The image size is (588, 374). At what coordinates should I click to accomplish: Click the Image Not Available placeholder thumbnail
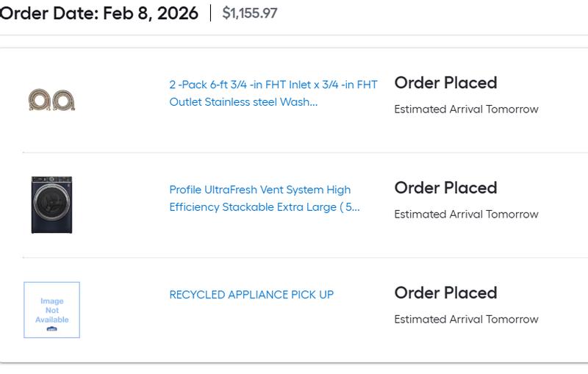tap(51, 309)
